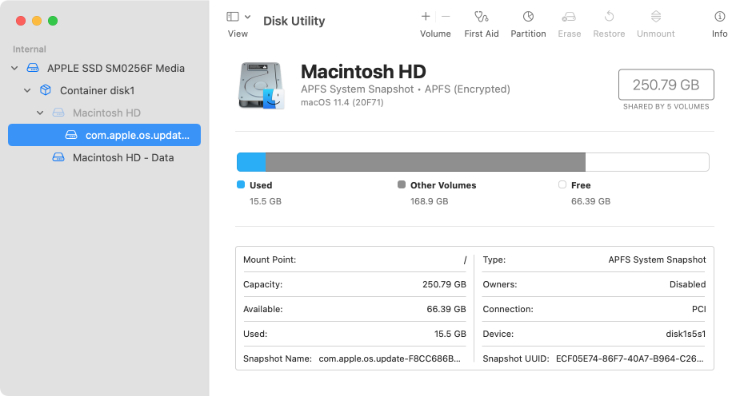Add a volume with plus icon
Screen dimensions: 740x396
(425, 17)
